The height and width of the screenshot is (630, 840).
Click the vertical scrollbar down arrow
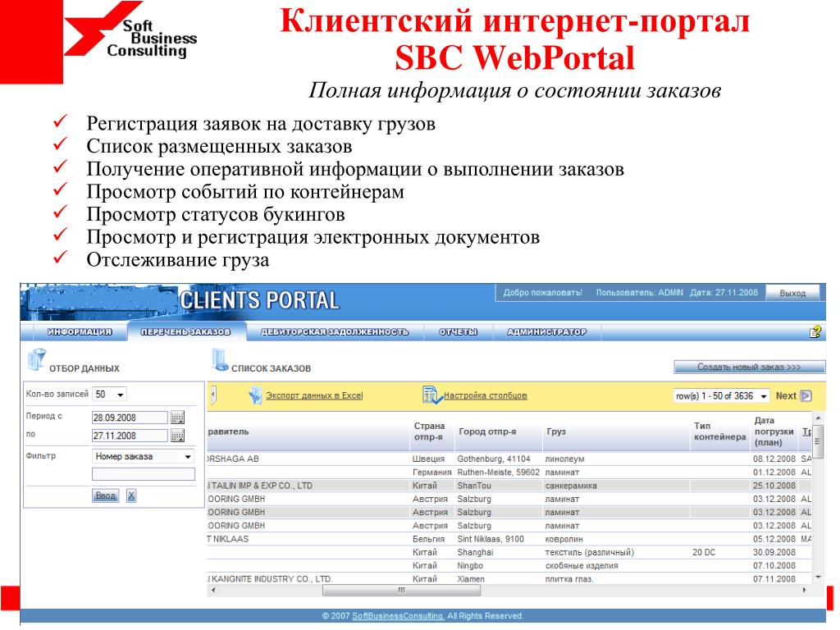pos(818,577)
